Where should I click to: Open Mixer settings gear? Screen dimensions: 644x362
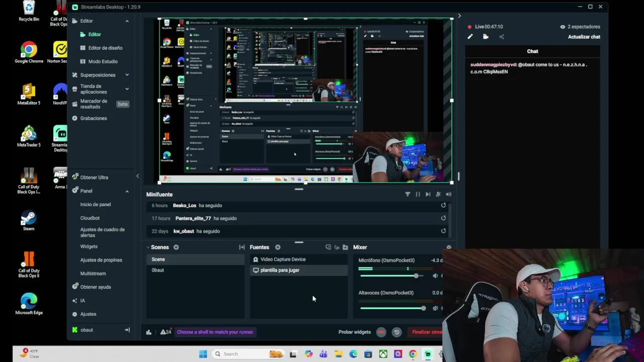[449, 247]
